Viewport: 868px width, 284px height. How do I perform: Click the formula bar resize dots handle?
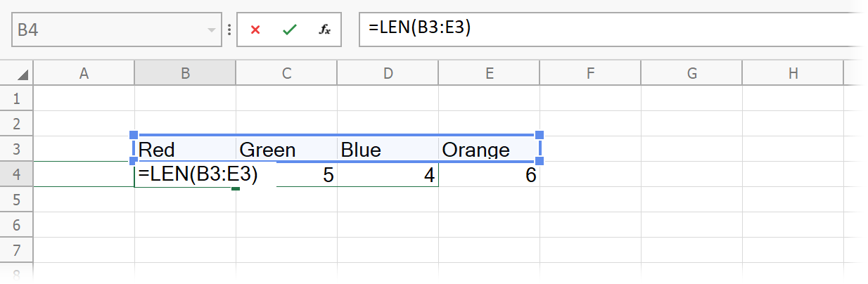pos(230,30)
